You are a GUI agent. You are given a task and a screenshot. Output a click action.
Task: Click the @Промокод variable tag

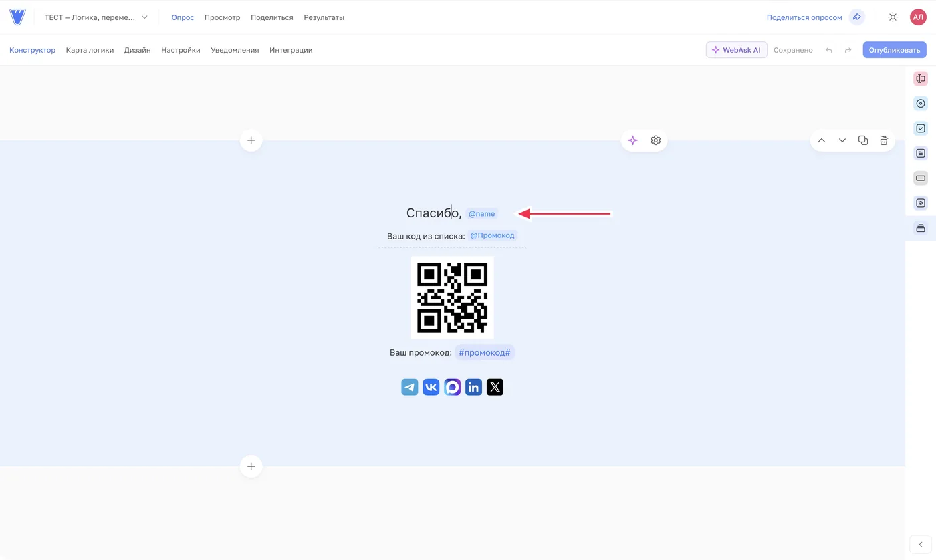(x=492, y=235)
